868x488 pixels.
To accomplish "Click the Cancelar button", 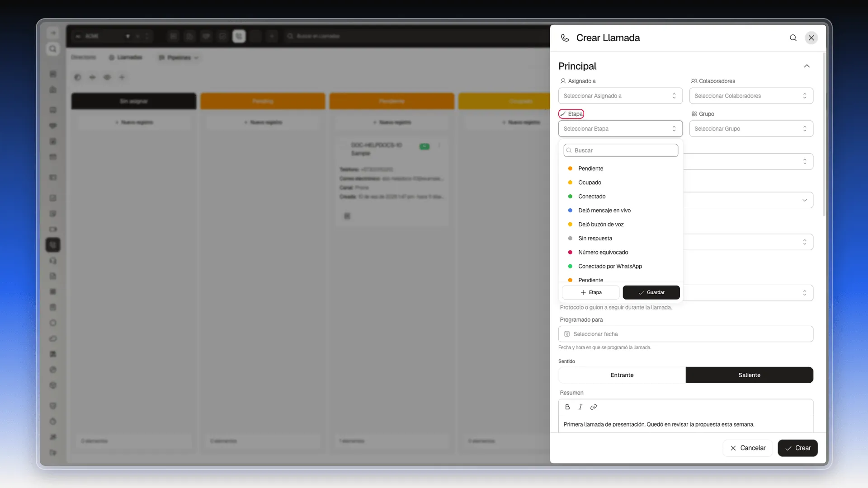I will [747, 448].
